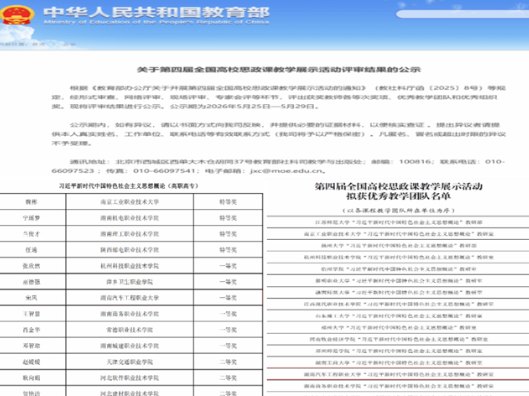
Task: Click the 湖南机电职业技术学院 cell
Action: [x=130, y=218]
